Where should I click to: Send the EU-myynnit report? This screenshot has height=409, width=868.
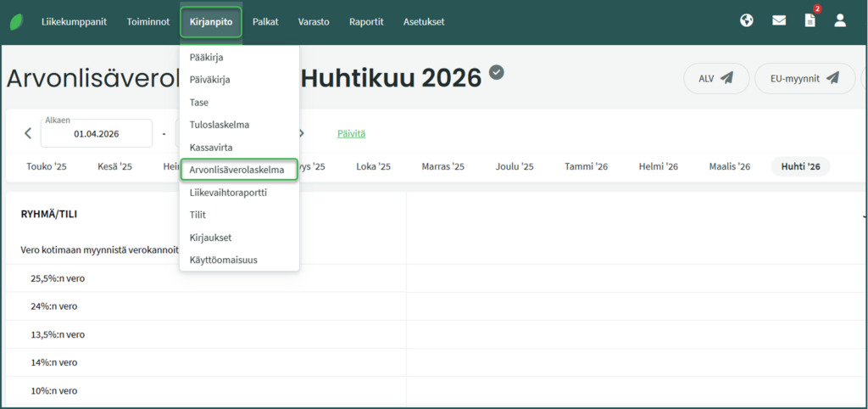[x=804, y=78]
